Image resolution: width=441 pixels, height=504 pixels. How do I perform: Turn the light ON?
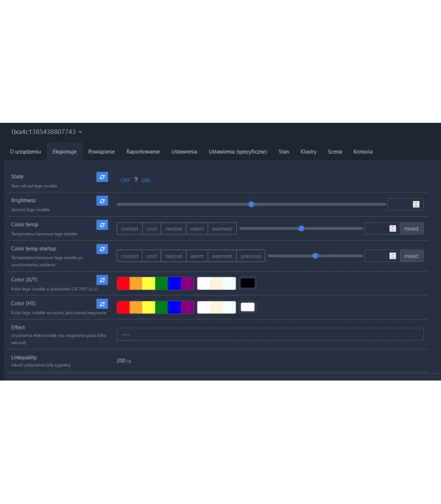pos(146,181)
